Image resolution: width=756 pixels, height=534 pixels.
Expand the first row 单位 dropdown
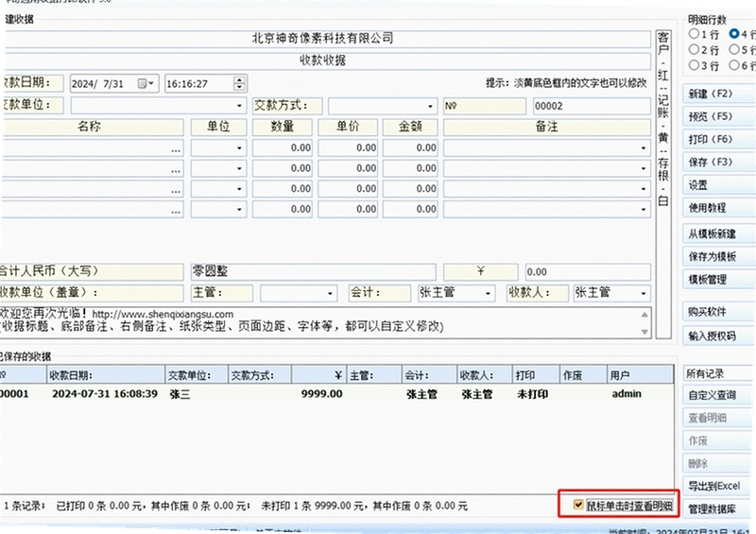(x=239, y=148)
